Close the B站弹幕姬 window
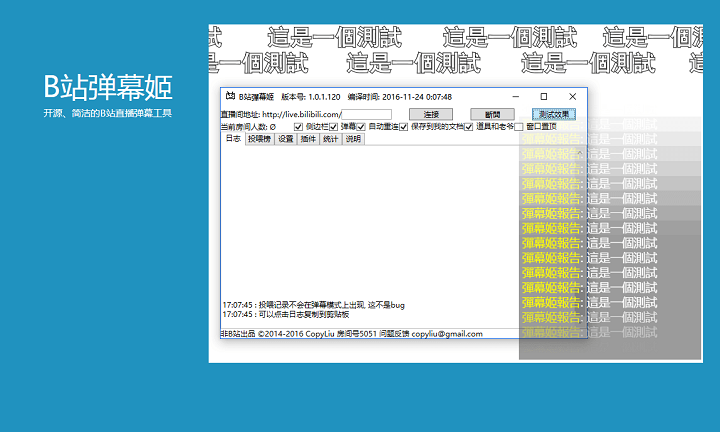This screenshot has width=720, height=432. coord(572,96)
